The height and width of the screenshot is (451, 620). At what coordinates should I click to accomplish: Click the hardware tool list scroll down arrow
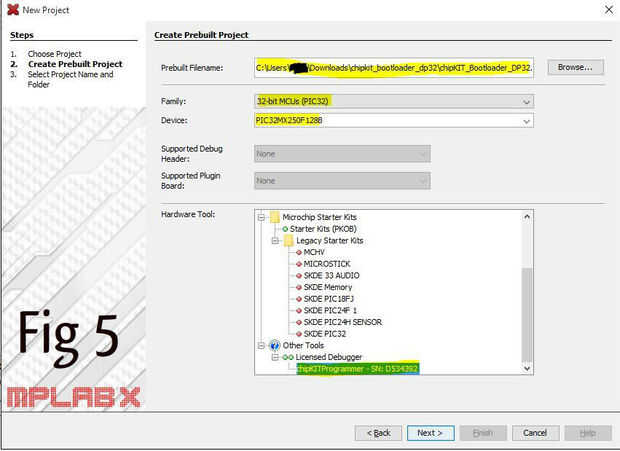click(x=527, y=368)
